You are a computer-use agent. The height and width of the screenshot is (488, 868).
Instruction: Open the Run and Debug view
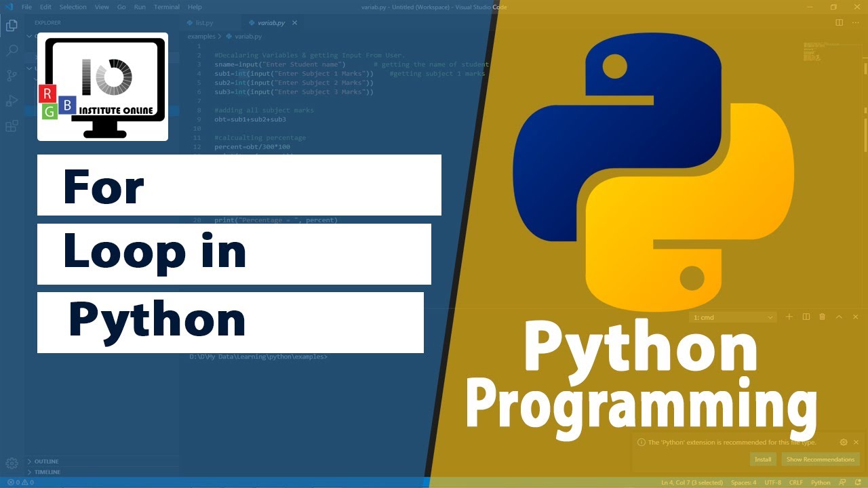click(12, 101)
